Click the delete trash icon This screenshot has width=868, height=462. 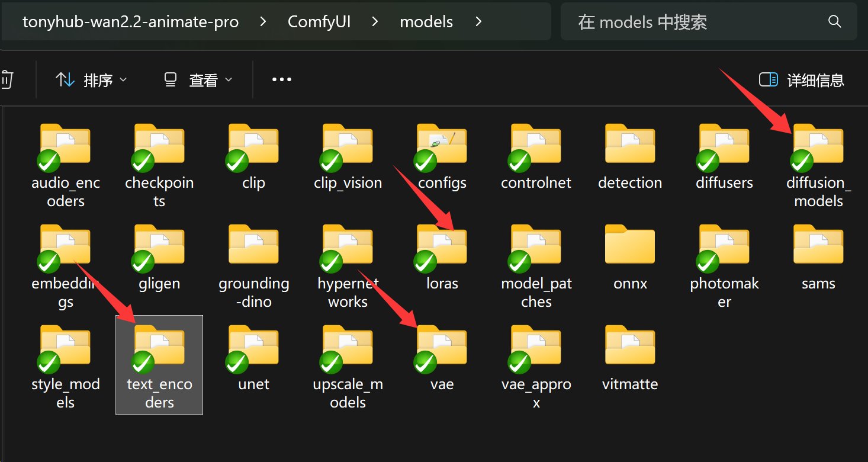6,80
